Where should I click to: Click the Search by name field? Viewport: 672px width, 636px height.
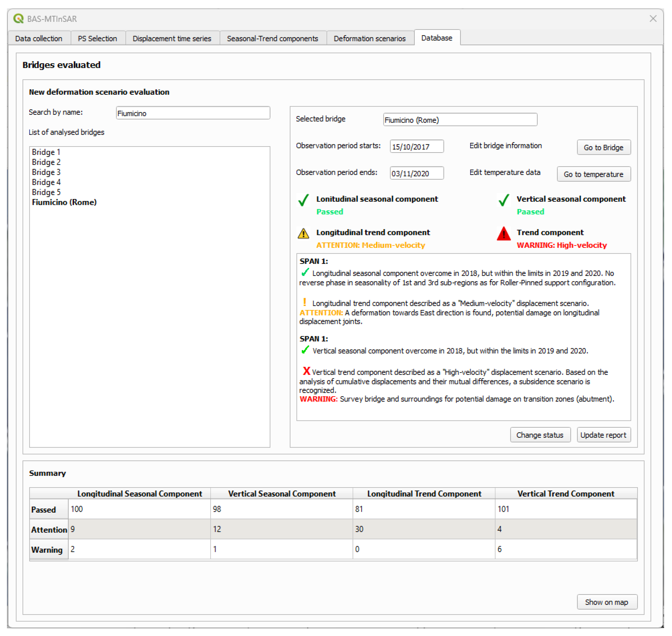pos(193,113)
